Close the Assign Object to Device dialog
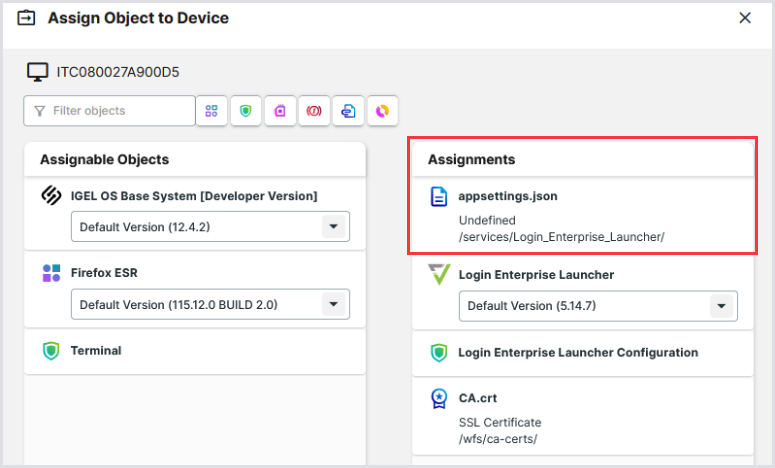 coord(745,18)
